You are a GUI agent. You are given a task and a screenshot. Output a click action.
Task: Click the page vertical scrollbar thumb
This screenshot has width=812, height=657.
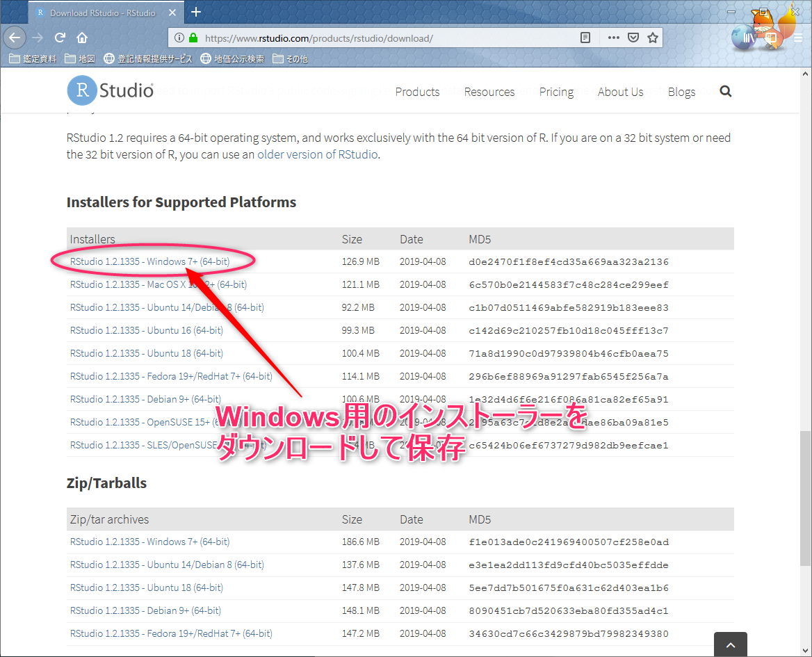pyautogui.click(x=805, y=498)
